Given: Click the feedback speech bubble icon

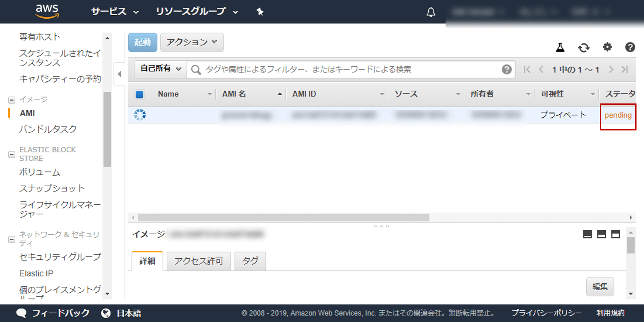Looking at the screenshot, I should [x=21, y=313].
